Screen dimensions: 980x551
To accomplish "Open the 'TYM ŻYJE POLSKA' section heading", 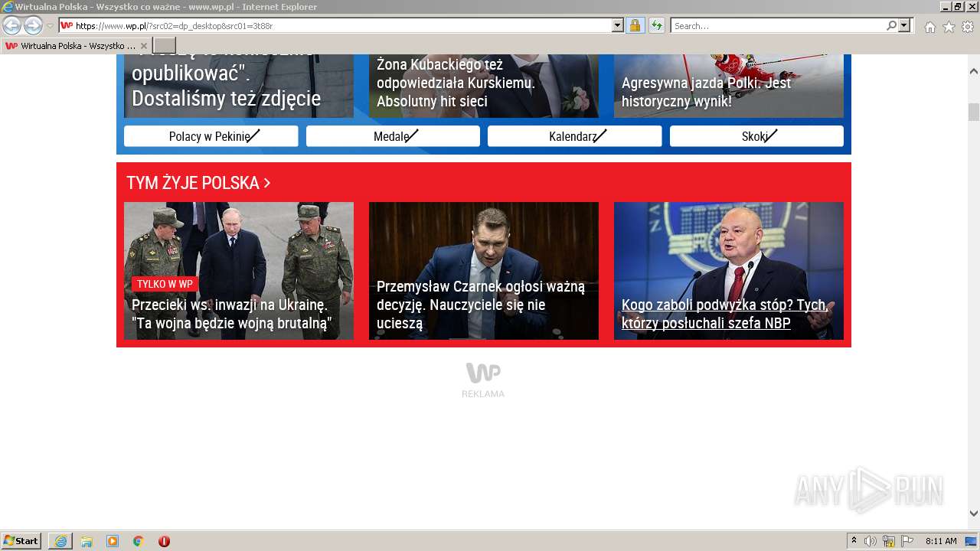I will click(x=198, y=183).
